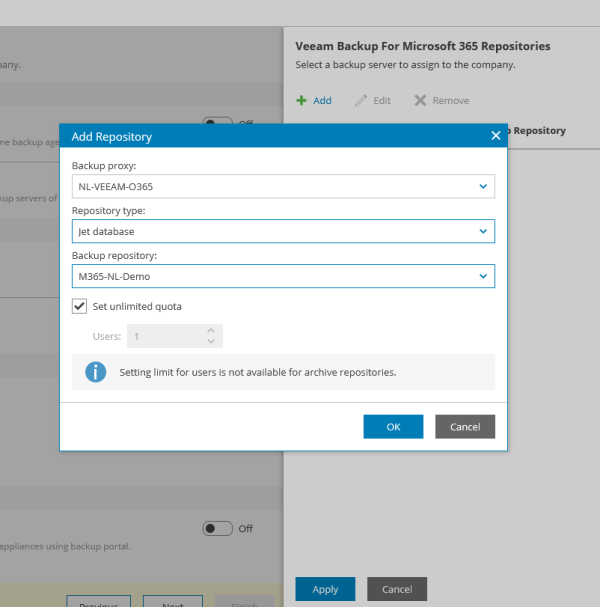The image size is (600, 607).
Task: Click the Apply button
Action: (325, 589)
